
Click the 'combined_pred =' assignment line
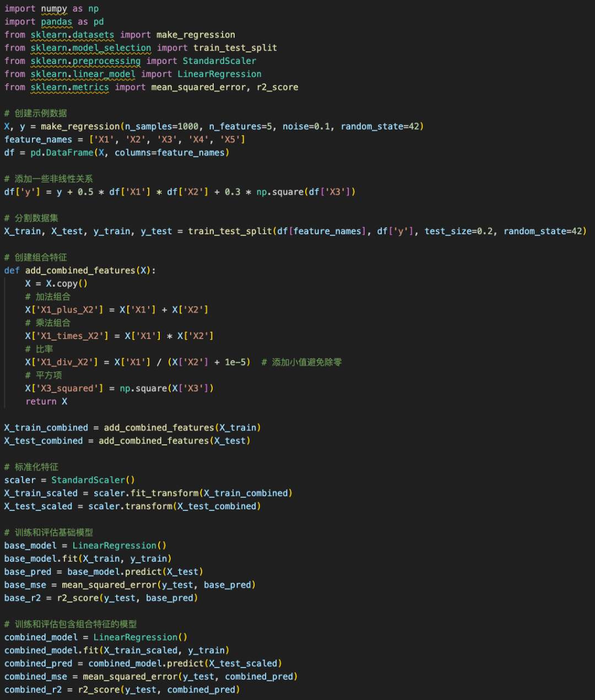pyautogui.click(x=143, y=664)
